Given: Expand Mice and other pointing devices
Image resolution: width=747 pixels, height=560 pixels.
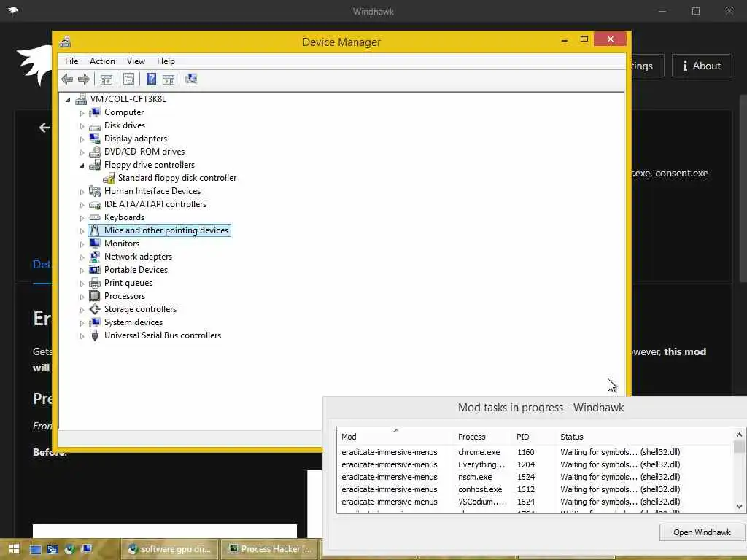Looking at the screenshot, I should pyautogui.click(x=82, y=231).
